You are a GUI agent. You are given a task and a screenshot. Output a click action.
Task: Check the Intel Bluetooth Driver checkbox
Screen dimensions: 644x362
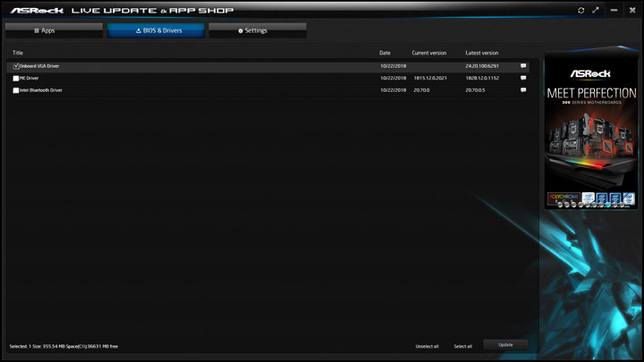coord(16,90)
